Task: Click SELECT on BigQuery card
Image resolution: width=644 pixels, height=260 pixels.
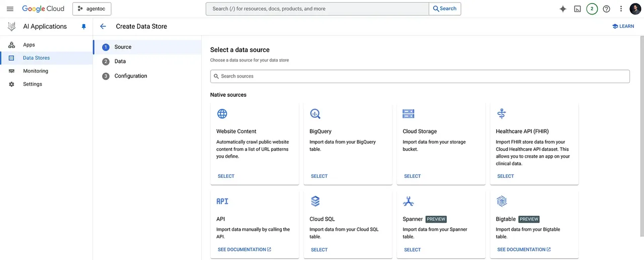Action: coord(319,176)
